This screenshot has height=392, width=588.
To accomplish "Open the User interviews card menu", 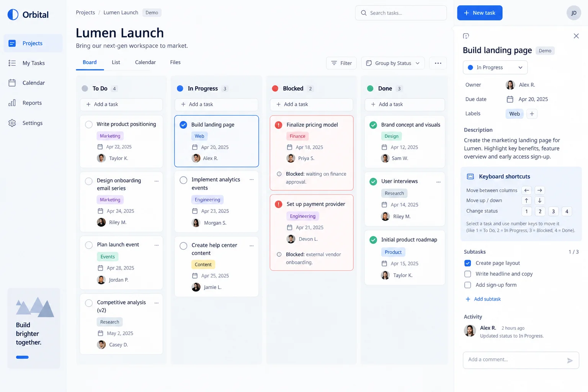I will pyautogui.click(x=438, y=182).
